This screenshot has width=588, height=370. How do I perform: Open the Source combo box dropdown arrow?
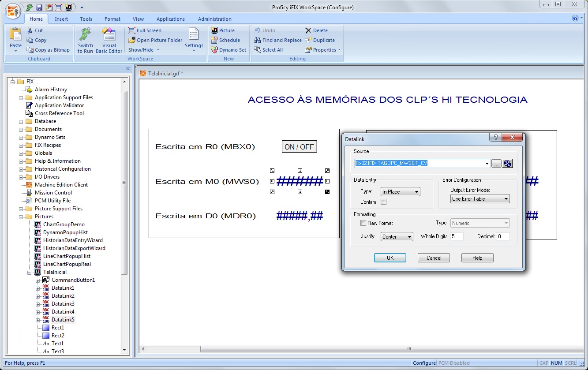point(487,164)
